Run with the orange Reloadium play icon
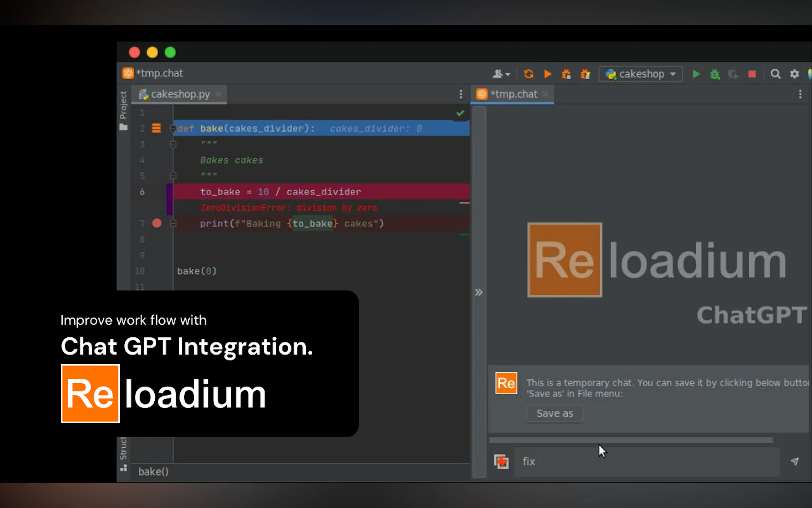Screen dimensions: 812x508 point(548,74)
